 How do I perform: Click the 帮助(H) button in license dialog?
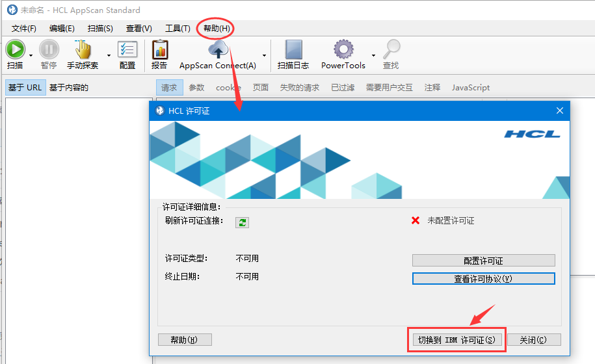185,340
